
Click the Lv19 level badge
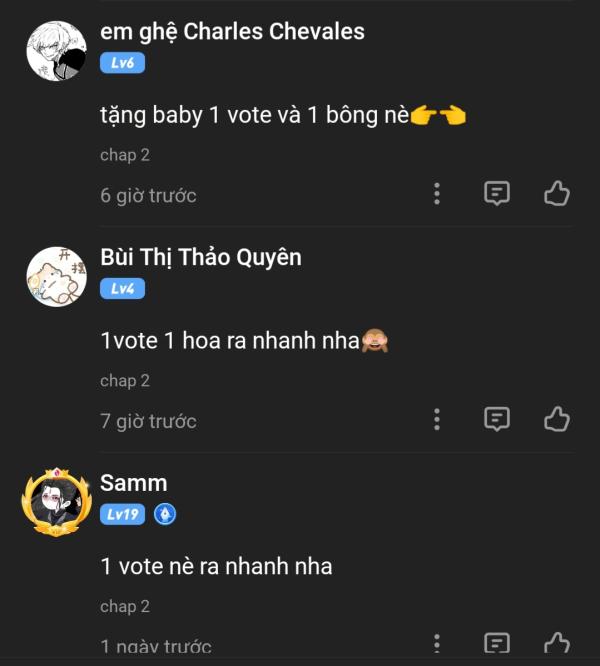[x=122, y=514]
